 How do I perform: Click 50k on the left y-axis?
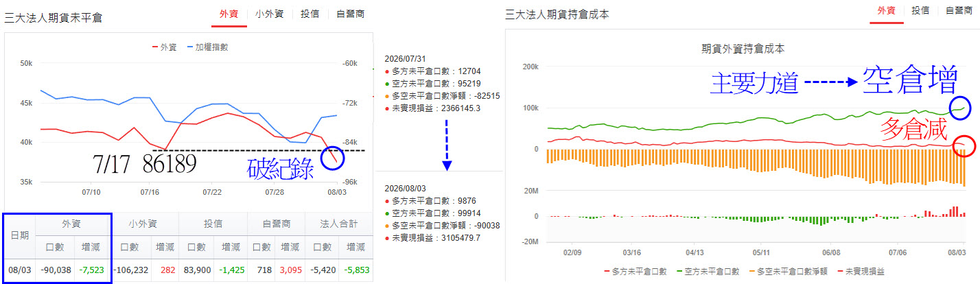coord(26,63)
